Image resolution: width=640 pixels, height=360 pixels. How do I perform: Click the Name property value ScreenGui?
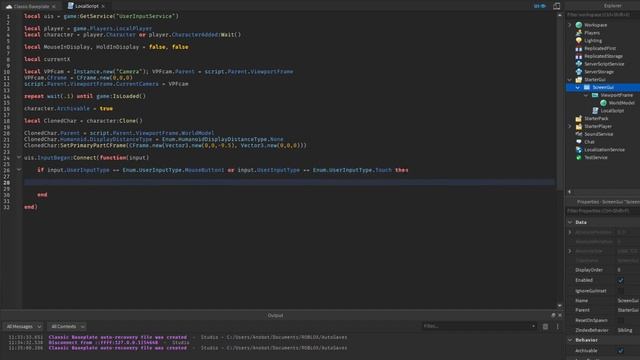pos(628,300)
